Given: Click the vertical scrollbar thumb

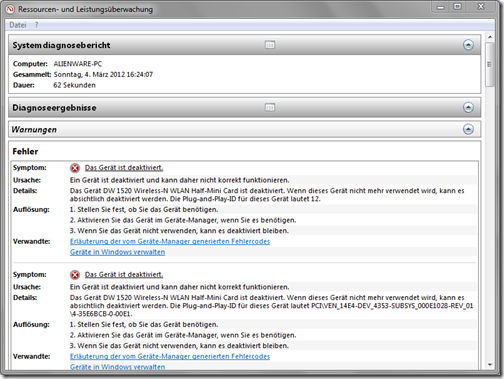Looking at the screenshot, I should click(490, 65).
